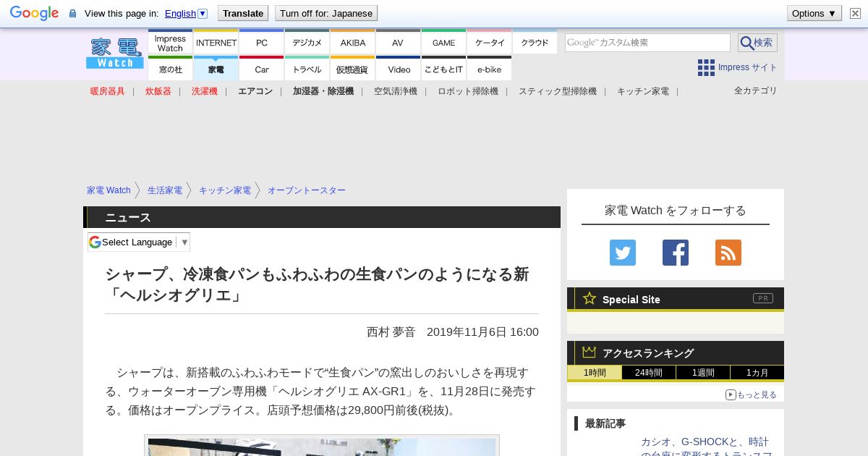Click 家電 Watch breadcrumb
The width and height of the screenshot is (868, 456).
[x=109, y=190]
